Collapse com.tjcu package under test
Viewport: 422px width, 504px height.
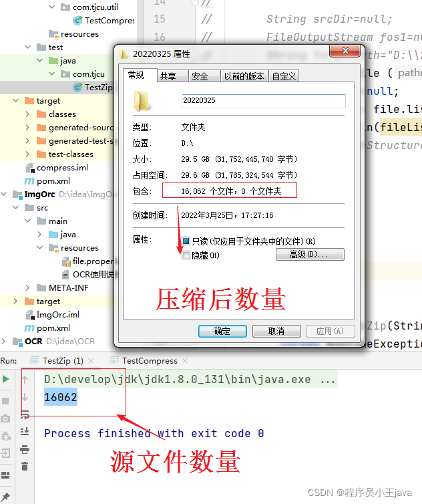point(51,74)
